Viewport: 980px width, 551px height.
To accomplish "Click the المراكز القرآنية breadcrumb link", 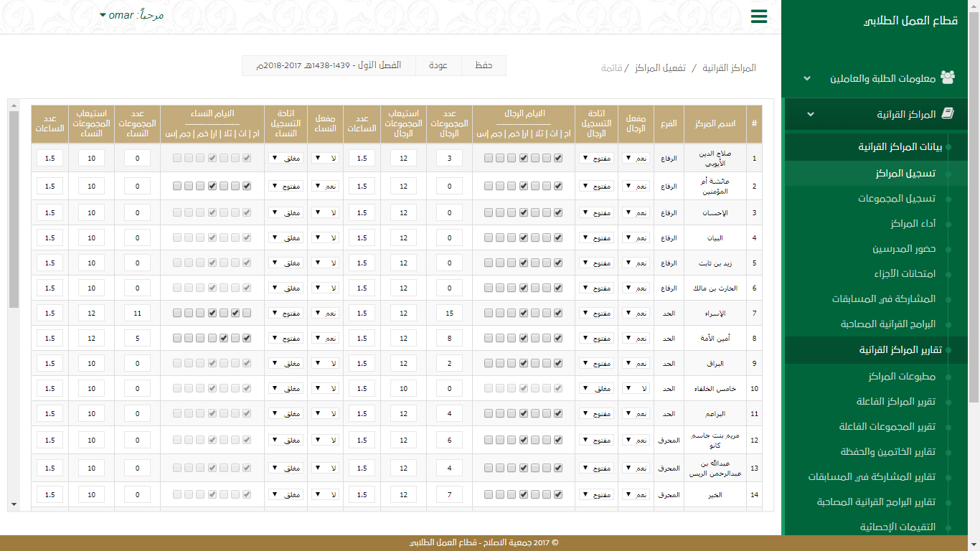I will (727, 68).
